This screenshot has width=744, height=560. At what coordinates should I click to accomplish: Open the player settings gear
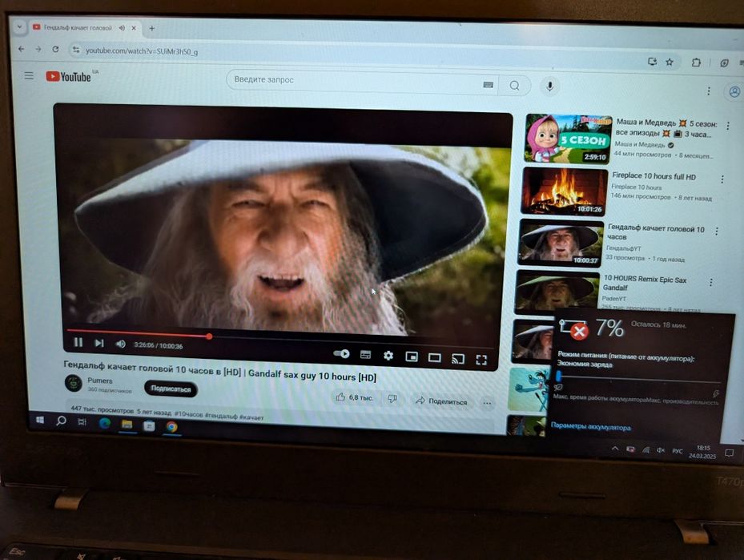pos(388,356)
